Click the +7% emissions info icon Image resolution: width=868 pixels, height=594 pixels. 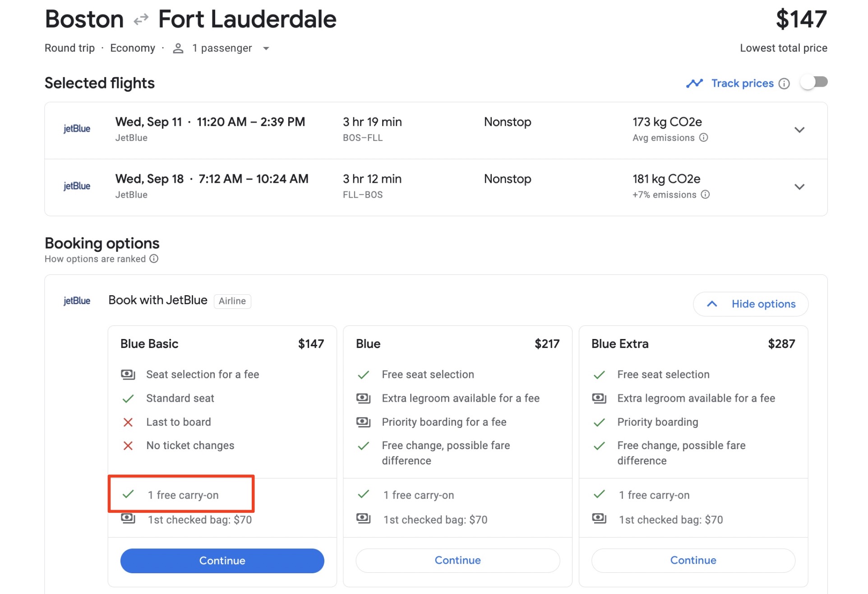(x=705, y=195)
